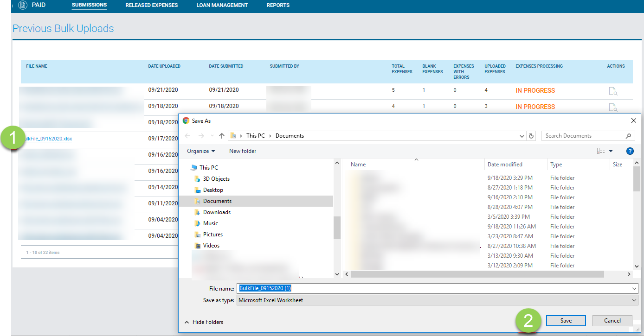Click the refresh button beside address bar
This screenshot has height=336, width=644.
(x=532, y=136)
